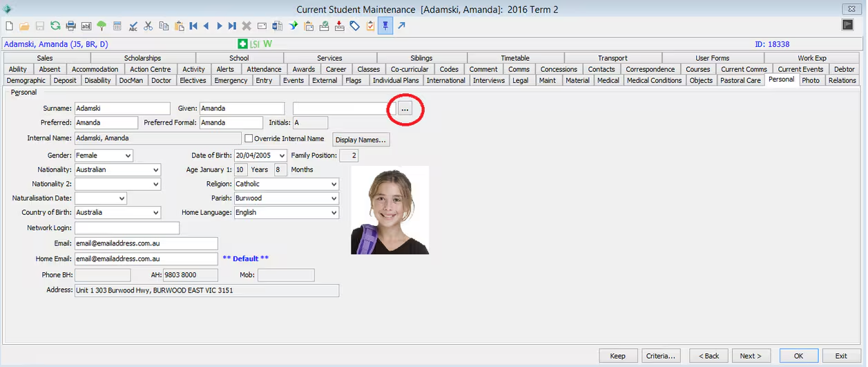
Task: Click the red download tray icon
Action: [339, 26]
